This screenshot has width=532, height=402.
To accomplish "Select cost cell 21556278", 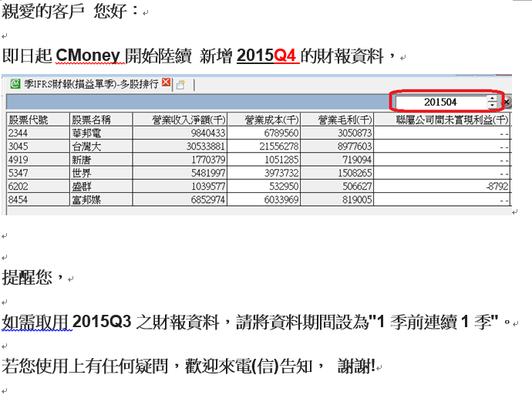I will (264, 147).
